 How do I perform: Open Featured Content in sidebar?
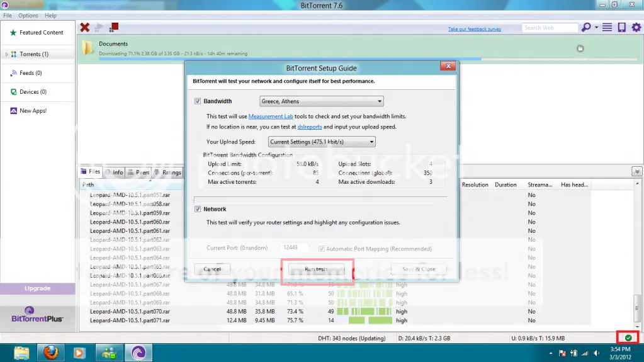point(37,33)
